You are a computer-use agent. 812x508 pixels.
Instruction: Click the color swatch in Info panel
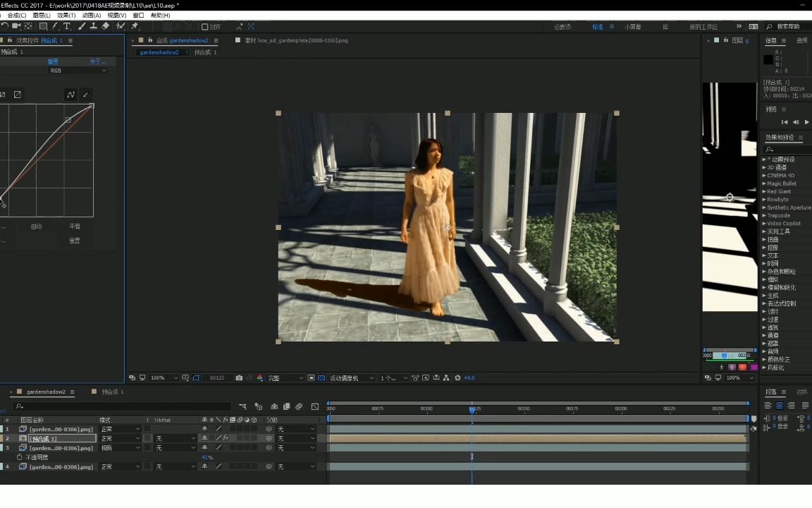click(x=768, y=60)
